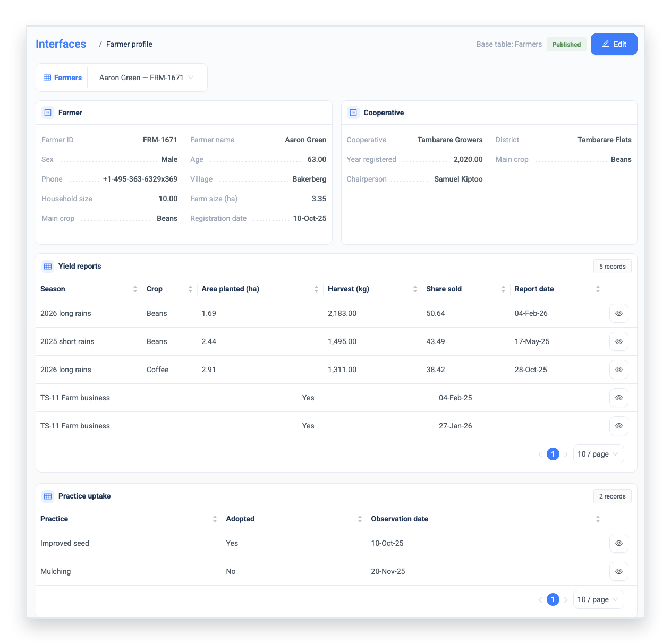Click the 2,183.00 harvest cell

tap(342, 313)
